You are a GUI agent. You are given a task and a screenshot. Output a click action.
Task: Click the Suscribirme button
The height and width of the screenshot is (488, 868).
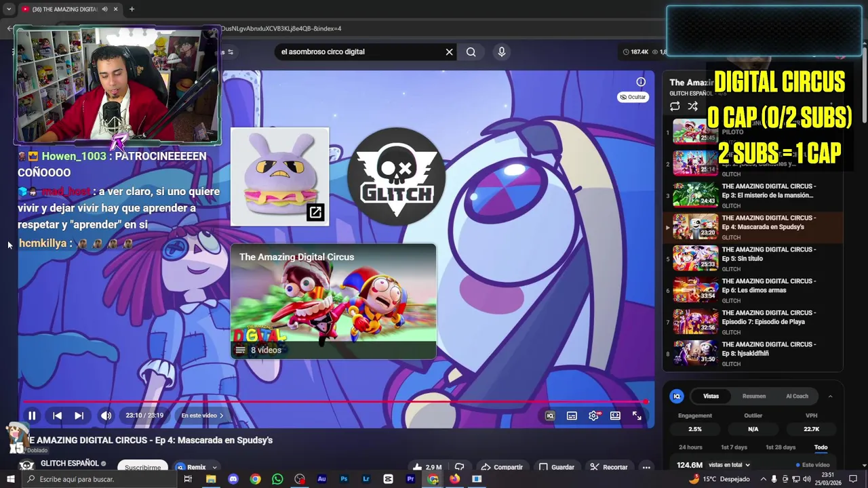click(x=143, y=467)
